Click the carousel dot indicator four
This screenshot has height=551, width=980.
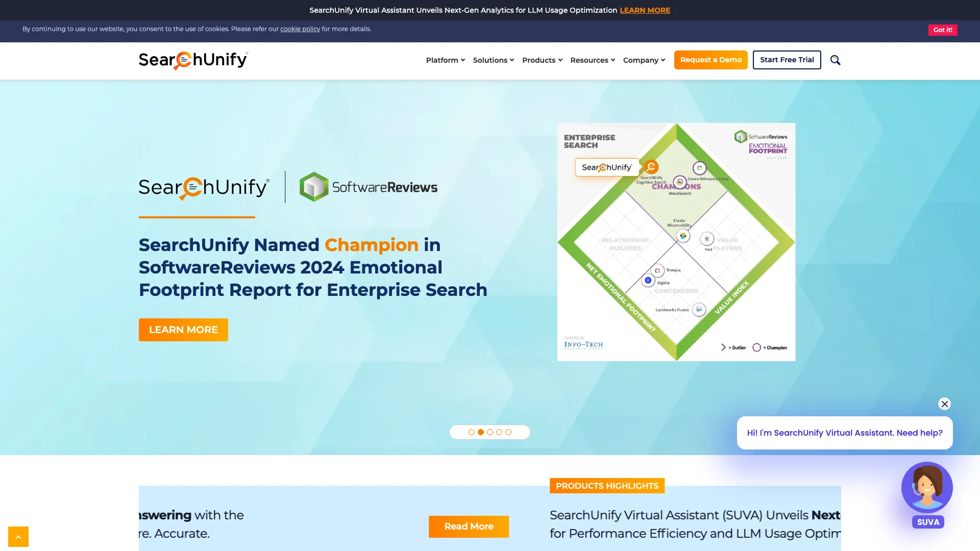coord(499,432)
